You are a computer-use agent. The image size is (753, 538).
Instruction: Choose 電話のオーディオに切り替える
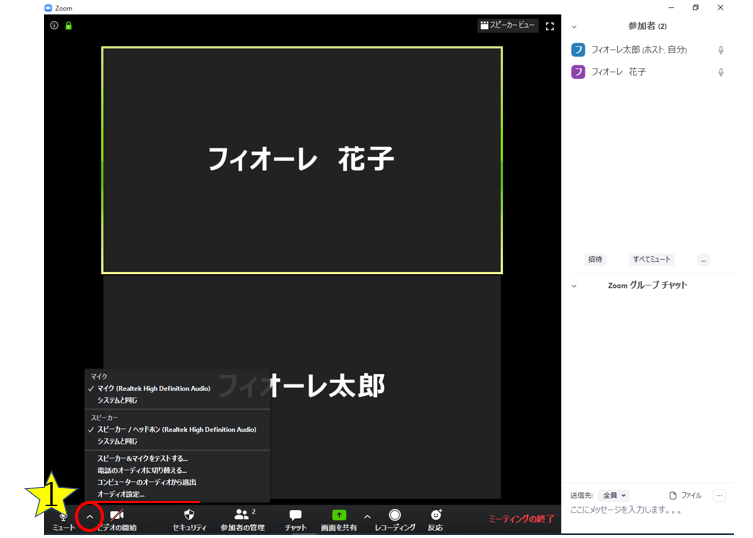coord(142,470)
